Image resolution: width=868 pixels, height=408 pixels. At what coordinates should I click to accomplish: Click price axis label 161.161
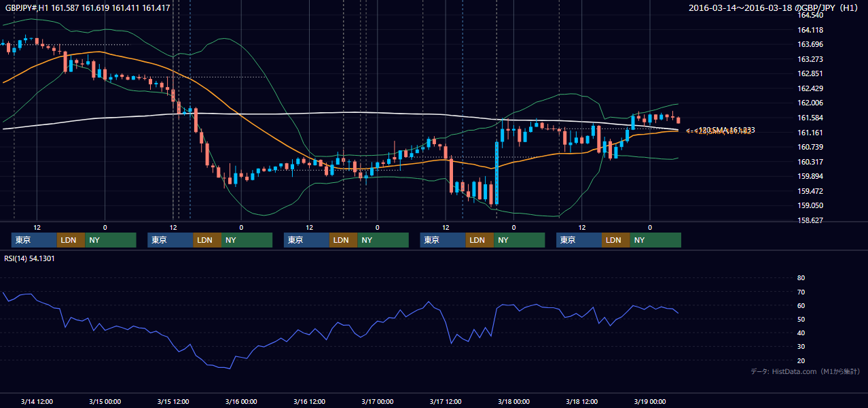click(x=810, y=133)
